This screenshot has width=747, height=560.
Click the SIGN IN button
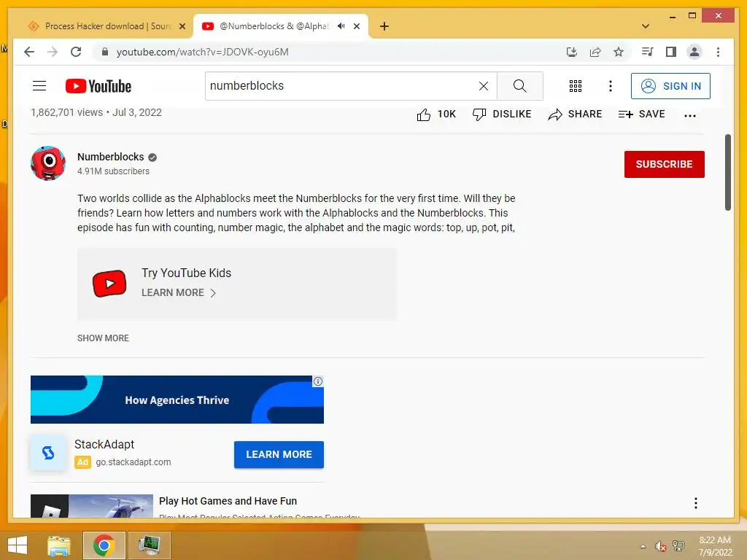tap(670, 86)
